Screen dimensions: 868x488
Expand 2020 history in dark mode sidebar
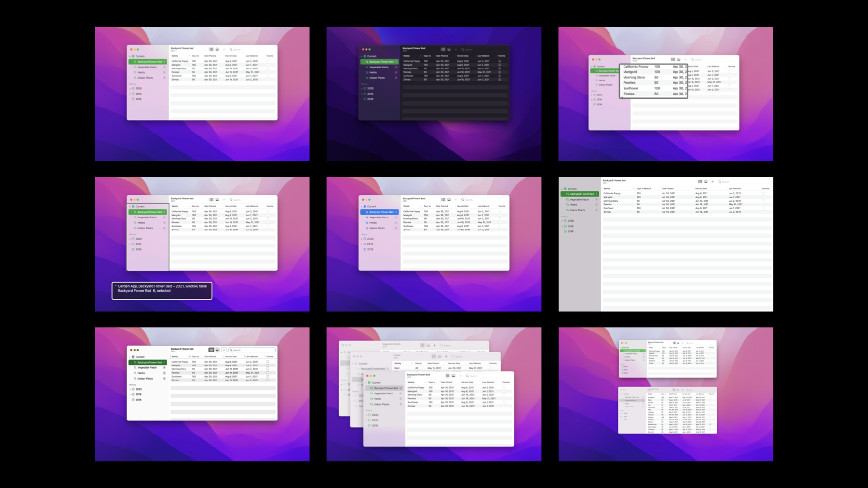(362, 89)
